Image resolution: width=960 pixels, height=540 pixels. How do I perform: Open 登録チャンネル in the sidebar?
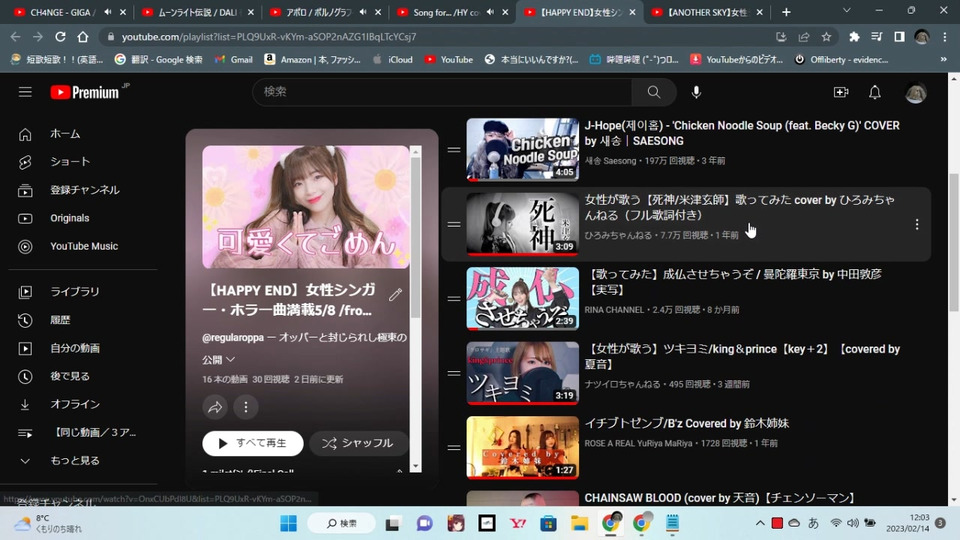(83, 190)
